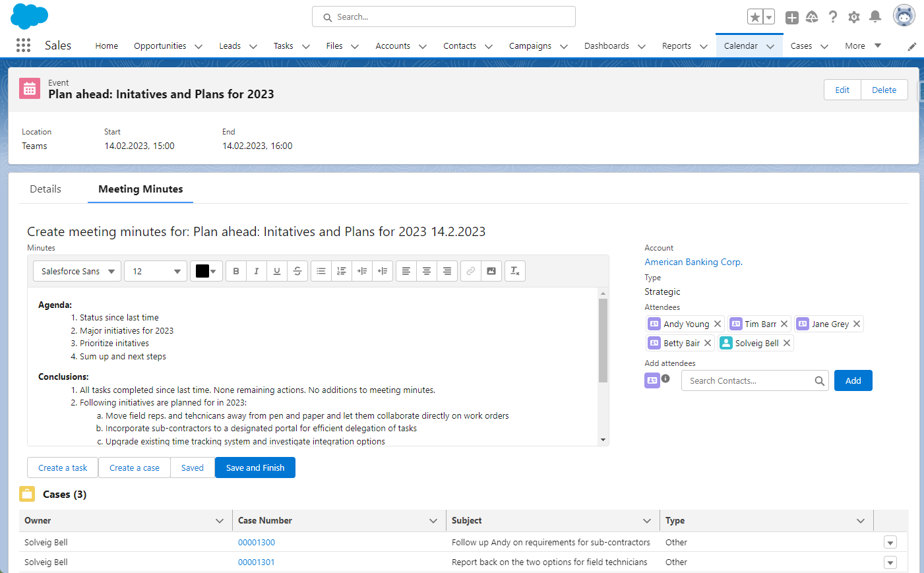924x573 pixels.
Task: Open the notifications bell
Action: [x=875, y=17]
